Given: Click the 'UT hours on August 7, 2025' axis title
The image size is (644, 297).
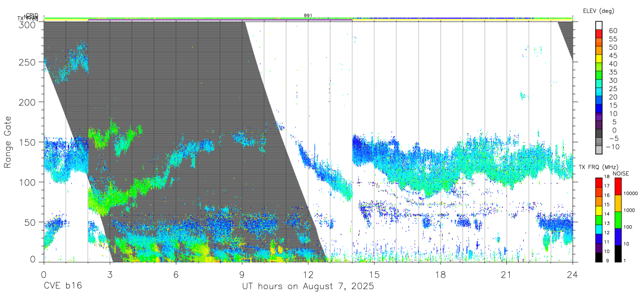Looking at the screenshot, I should [308, 287].
